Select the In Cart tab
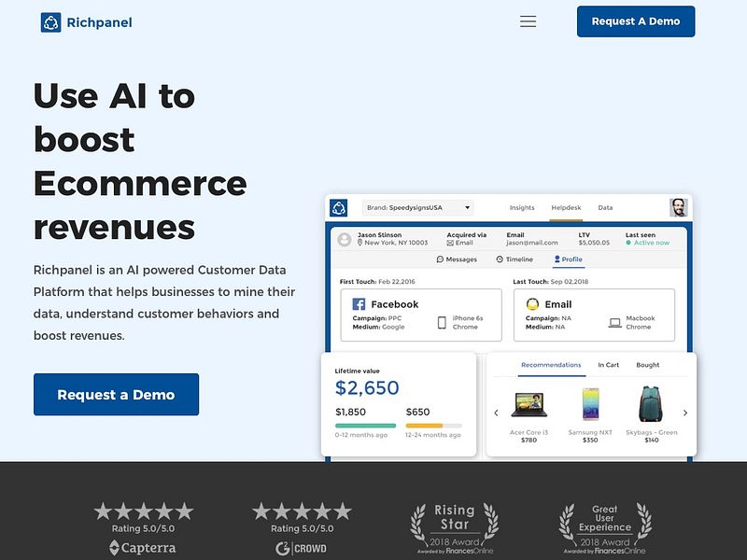This screenshot has height=560, width=747. 609,365
